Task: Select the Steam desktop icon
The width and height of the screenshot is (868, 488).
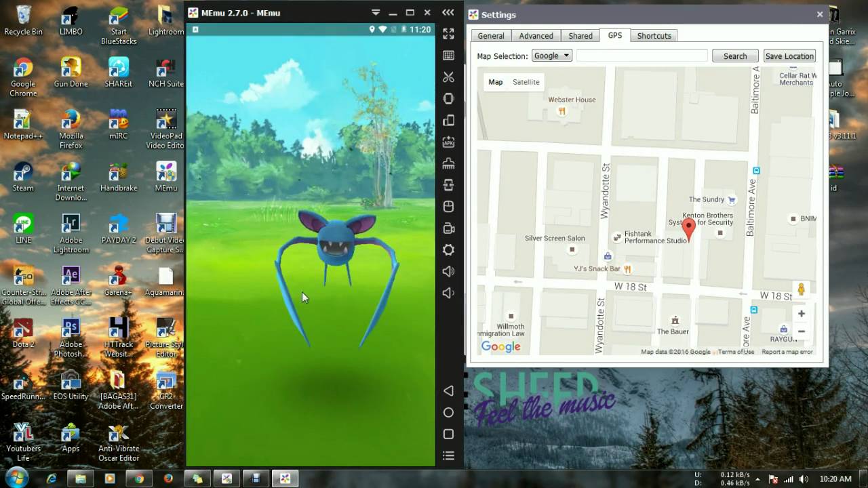Action: coord(23,177)
